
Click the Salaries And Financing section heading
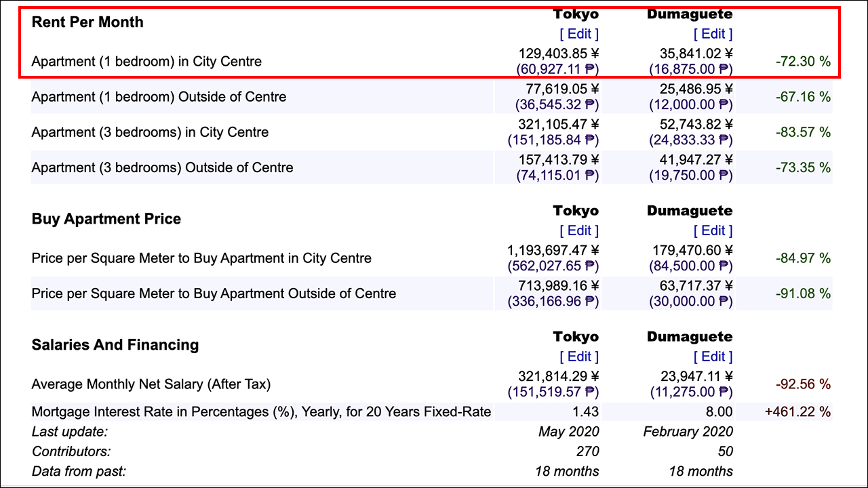tap(115, 345)
